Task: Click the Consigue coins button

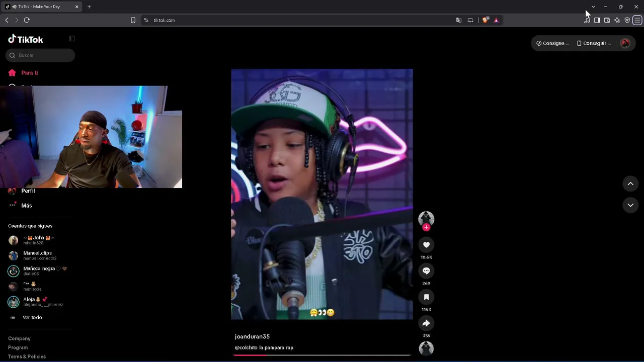Action: [552, 43]
